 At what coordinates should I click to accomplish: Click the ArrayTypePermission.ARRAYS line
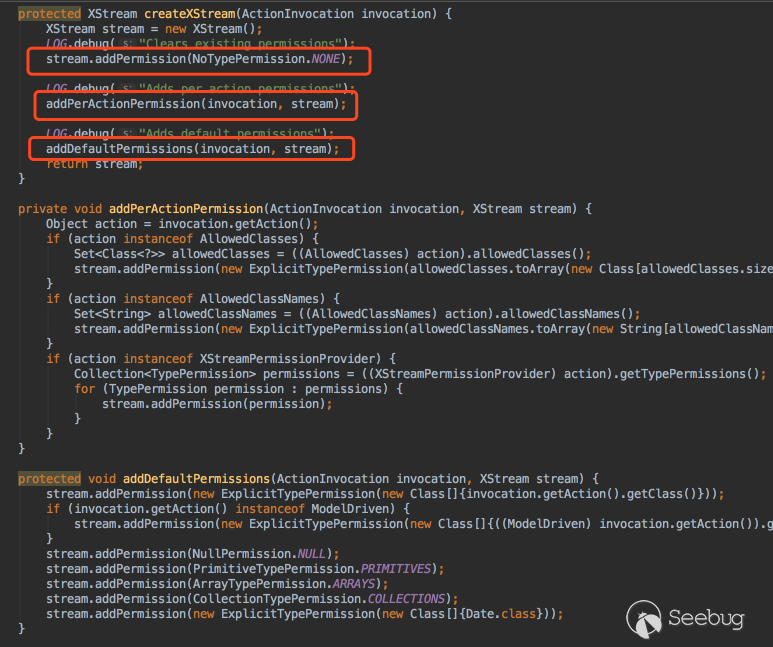point(217,584)
